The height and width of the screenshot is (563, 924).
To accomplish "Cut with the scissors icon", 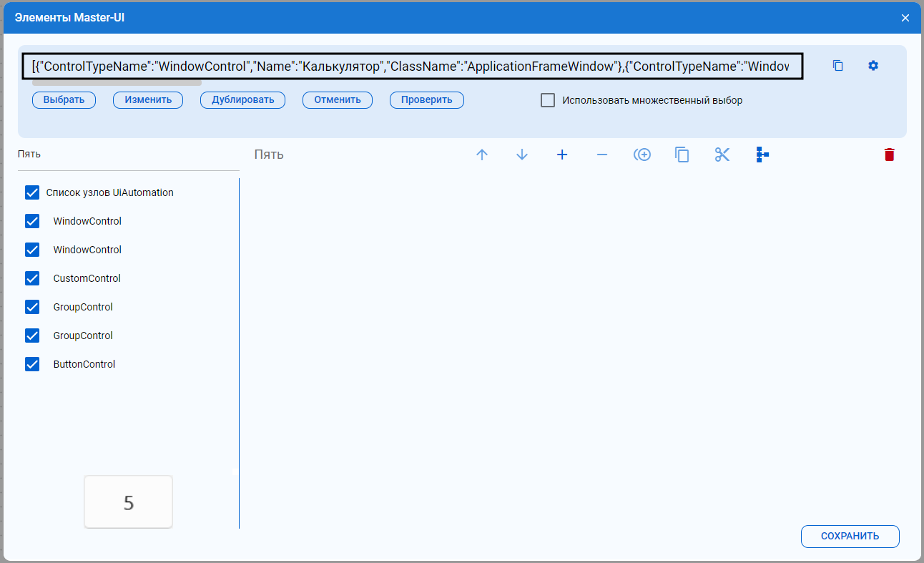I will pyautogui.click(x=722, y=155).
